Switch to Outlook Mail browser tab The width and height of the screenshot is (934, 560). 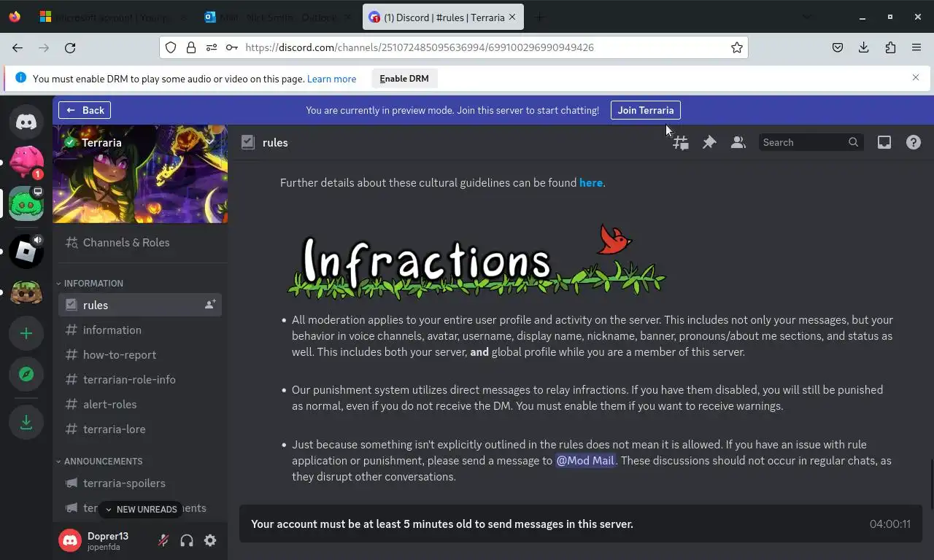277,17
